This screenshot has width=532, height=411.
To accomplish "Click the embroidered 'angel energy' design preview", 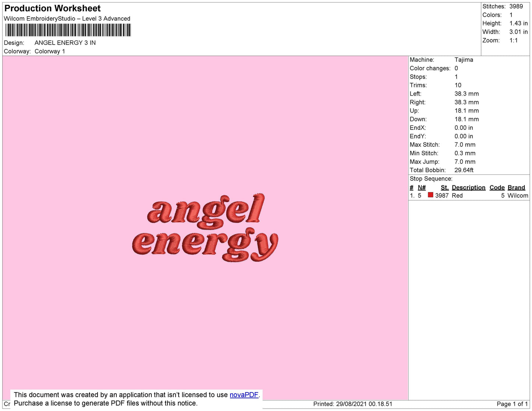I will point(205,228).
